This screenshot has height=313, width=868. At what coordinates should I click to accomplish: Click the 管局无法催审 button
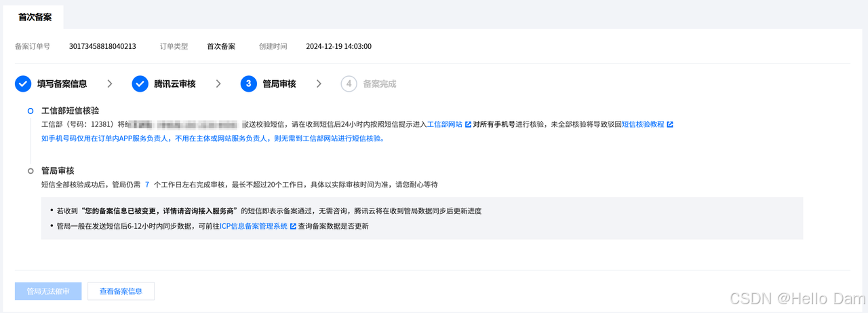pos(48,291)
